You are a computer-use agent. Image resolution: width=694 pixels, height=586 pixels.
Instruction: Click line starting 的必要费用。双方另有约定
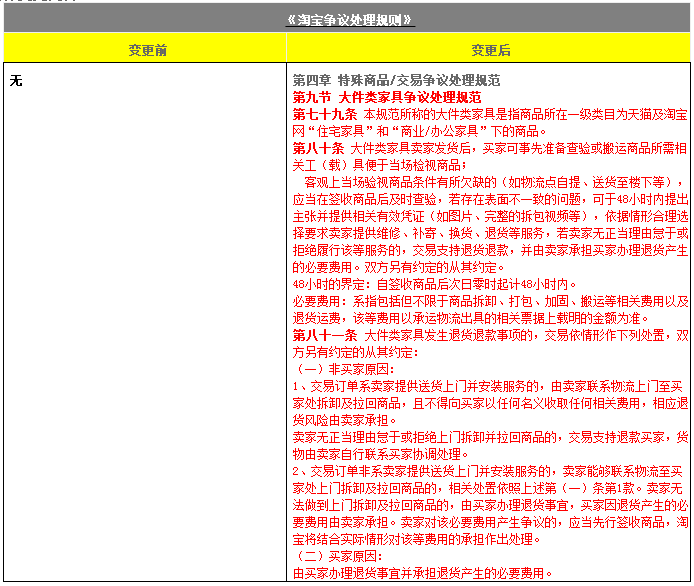tap(398, 267)
